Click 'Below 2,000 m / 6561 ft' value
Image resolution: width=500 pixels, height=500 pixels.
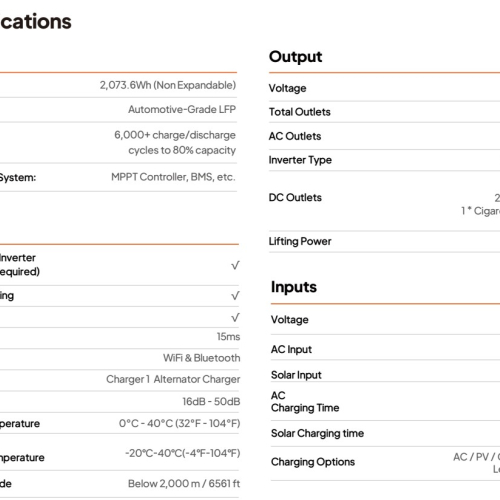point(184,484)
